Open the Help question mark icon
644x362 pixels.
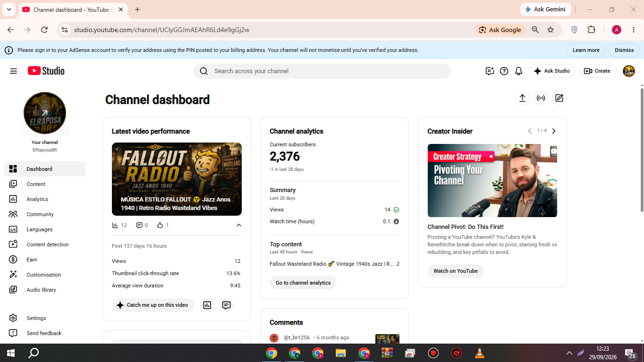coord(504,71)
